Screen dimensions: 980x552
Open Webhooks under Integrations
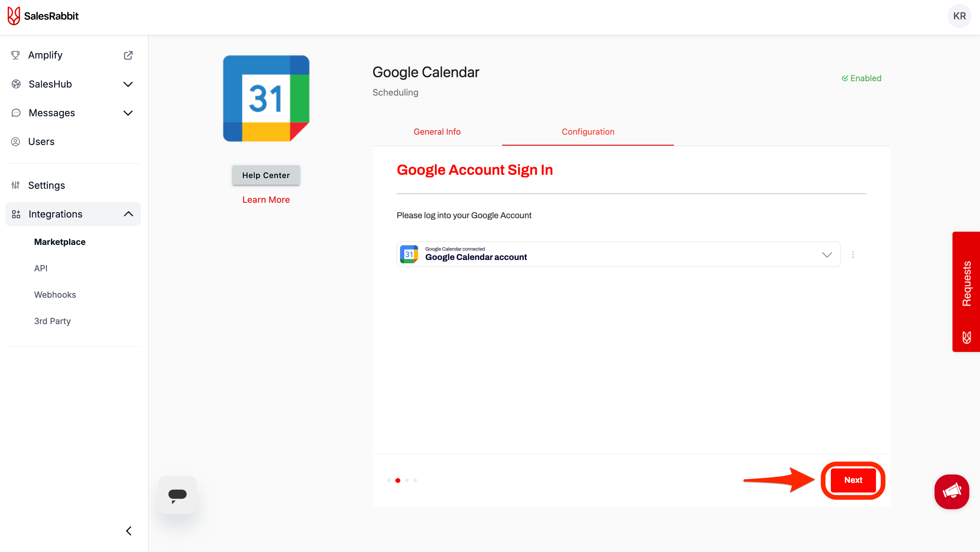tap(55, 295)
